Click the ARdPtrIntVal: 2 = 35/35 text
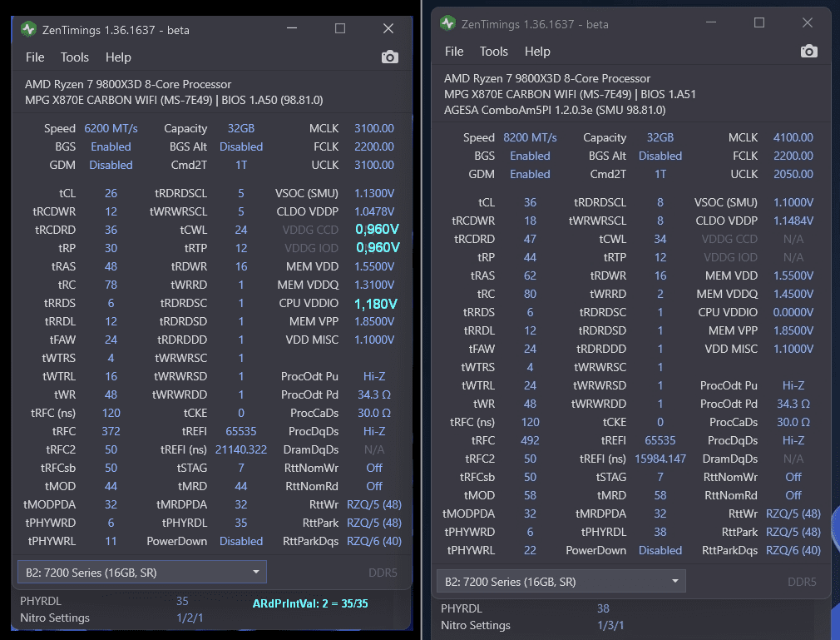840x640 pixels. click(310, 603)
